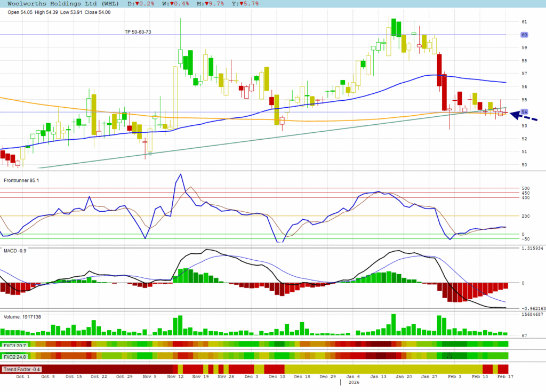Screen dimensions: 546x392
Task: Click the Volume: 1917138 label
Action: point(22,317)
